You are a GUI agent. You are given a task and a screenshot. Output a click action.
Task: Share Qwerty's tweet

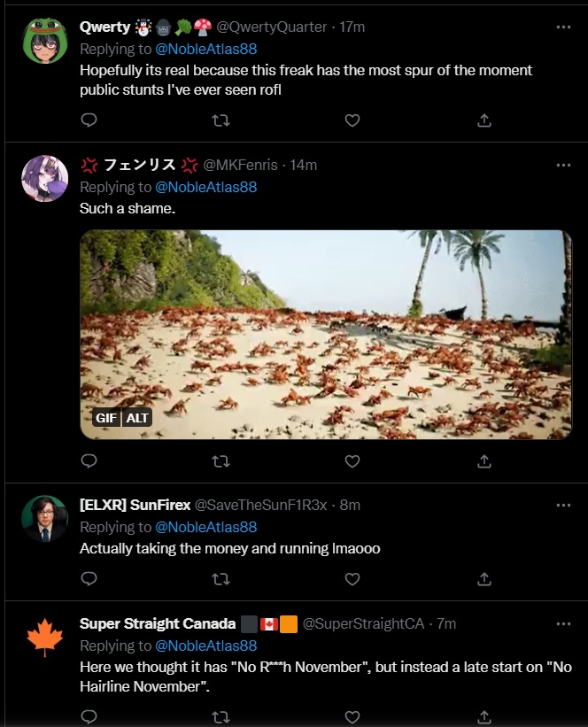click(484, 120)
